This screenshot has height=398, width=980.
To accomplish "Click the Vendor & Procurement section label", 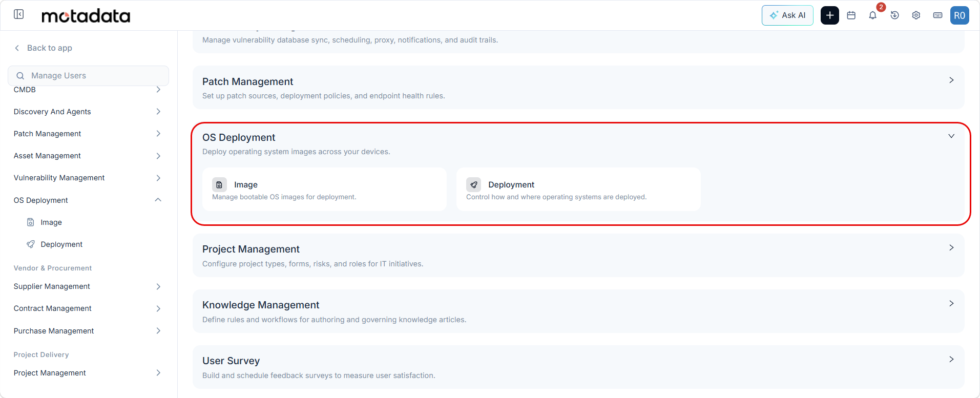I will tap(53, 268).
